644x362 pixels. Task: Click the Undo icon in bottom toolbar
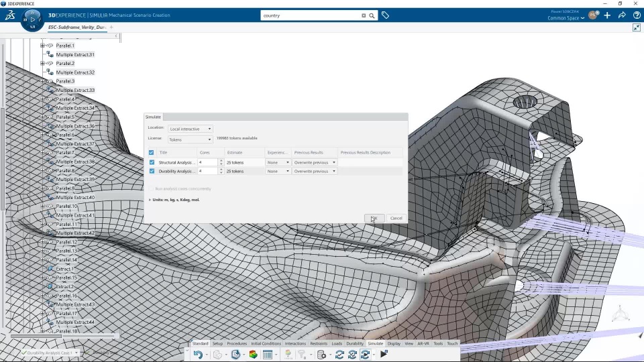(198, 355)
